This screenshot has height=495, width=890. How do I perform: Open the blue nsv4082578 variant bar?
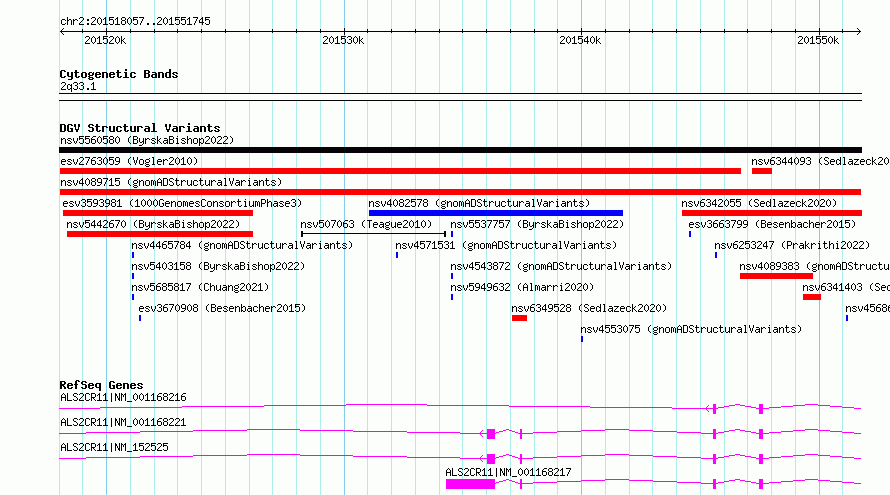[x=496, y=213]
